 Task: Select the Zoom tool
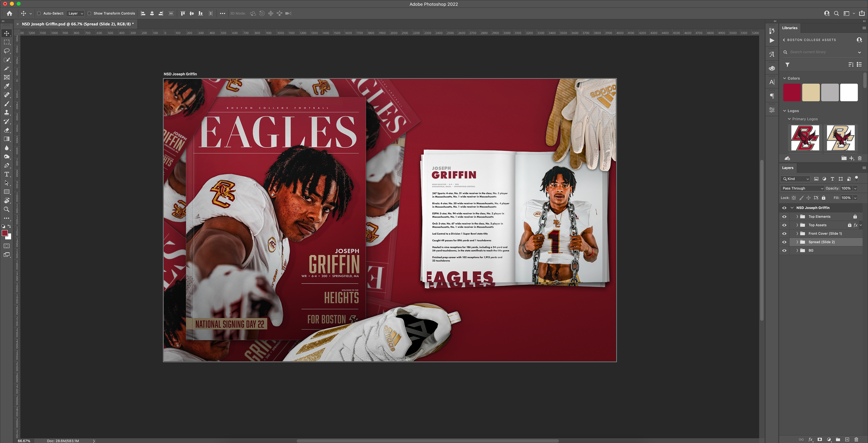coord(7,209)
